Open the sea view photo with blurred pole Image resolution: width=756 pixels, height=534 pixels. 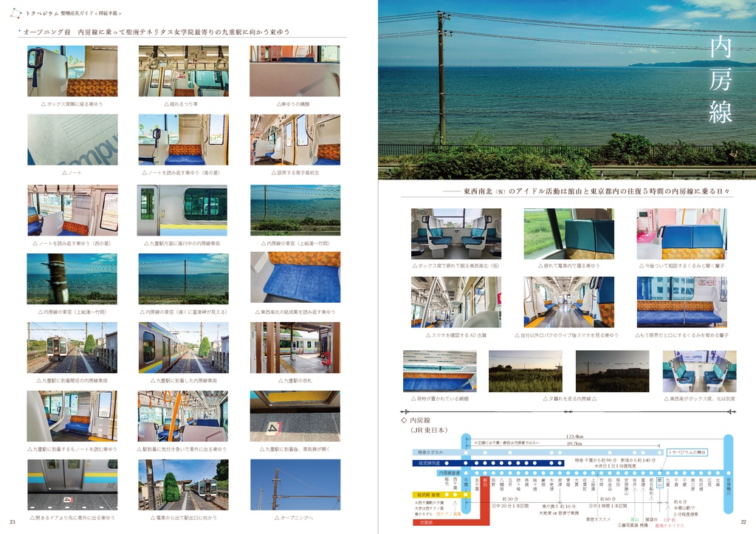(x=72, y=278)
